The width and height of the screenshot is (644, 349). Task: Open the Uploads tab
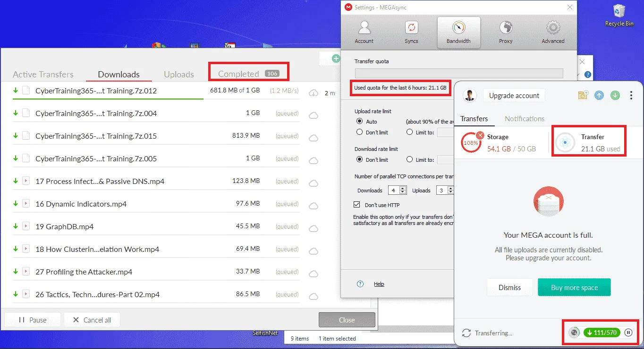pyautogui.click(x=179, y=75)
